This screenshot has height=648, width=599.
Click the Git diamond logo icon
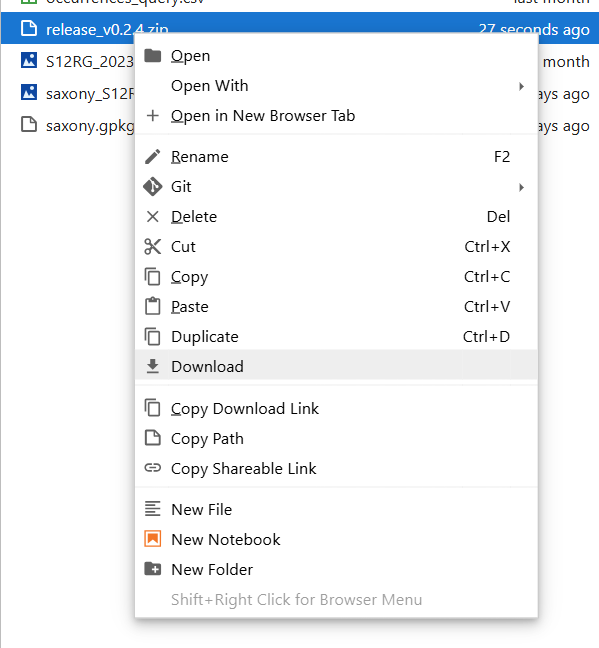(x=153, y=187)
